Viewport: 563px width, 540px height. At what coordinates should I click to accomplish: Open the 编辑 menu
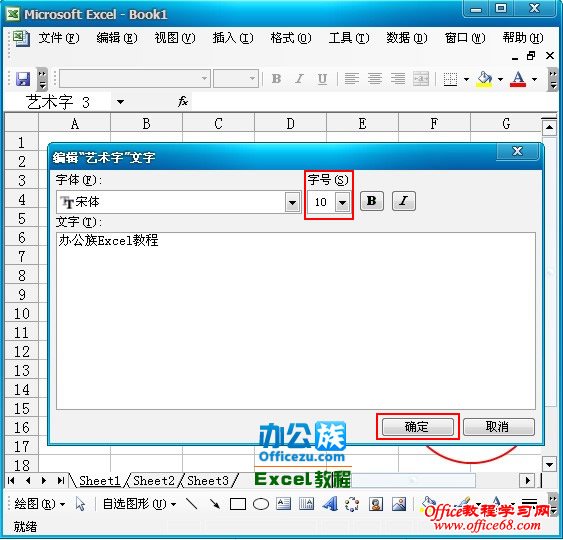(x=117, y=38)
